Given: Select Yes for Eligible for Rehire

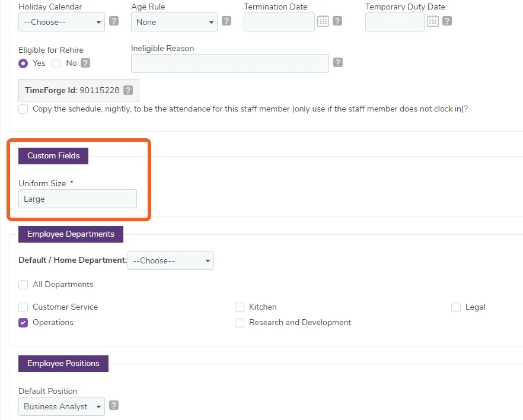Looking at the screenshot, I should tap(23, 63).
